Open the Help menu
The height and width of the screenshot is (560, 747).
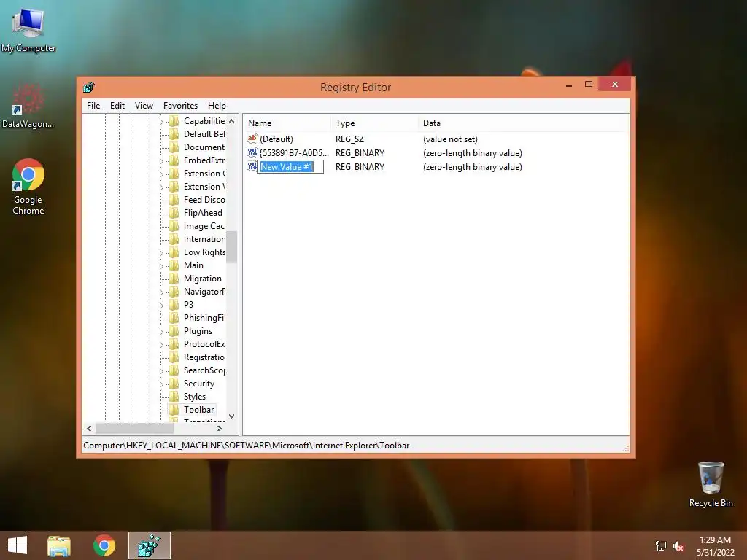[217, 106]
